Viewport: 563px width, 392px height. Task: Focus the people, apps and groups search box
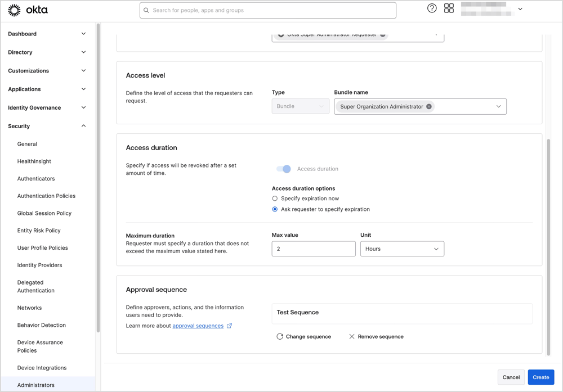[268, 10]
